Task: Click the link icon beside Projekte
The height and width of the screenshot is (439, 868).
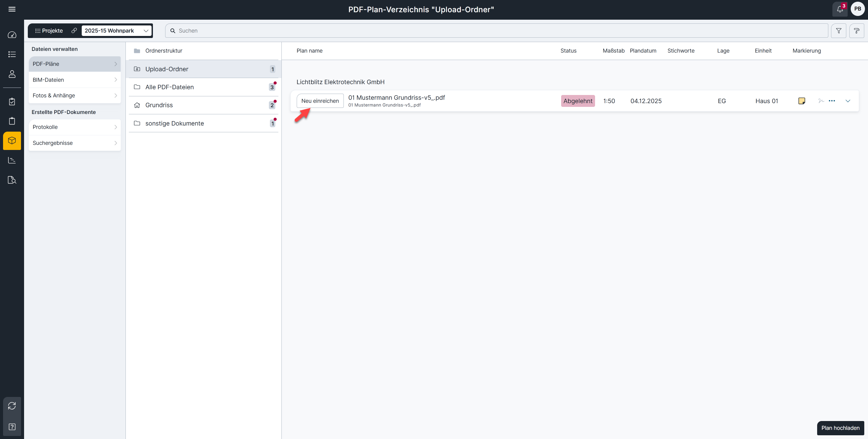Action: [74, 31]
